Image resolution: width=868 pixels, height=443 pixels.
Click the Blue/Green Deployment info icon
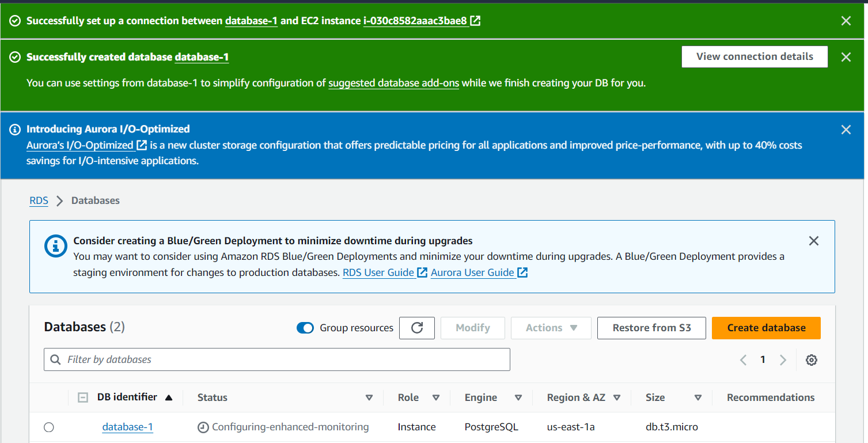pos(55,247)
